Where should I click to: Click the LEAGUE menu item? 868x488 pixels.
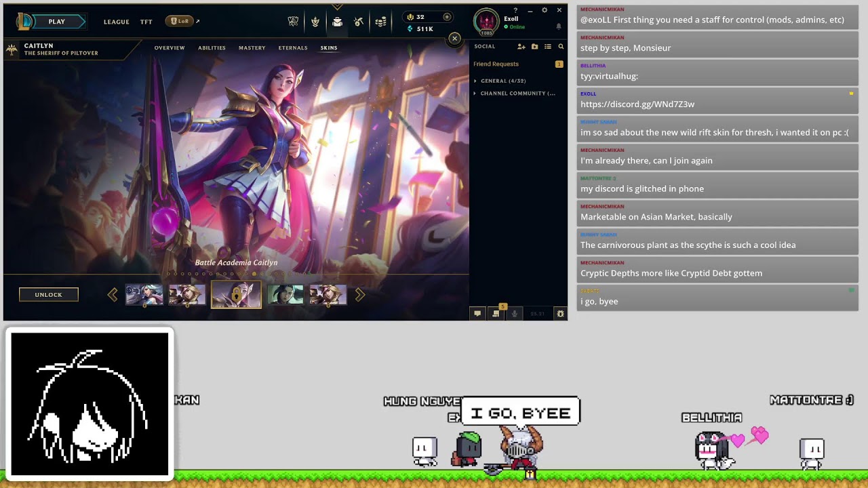coord(117,22)
